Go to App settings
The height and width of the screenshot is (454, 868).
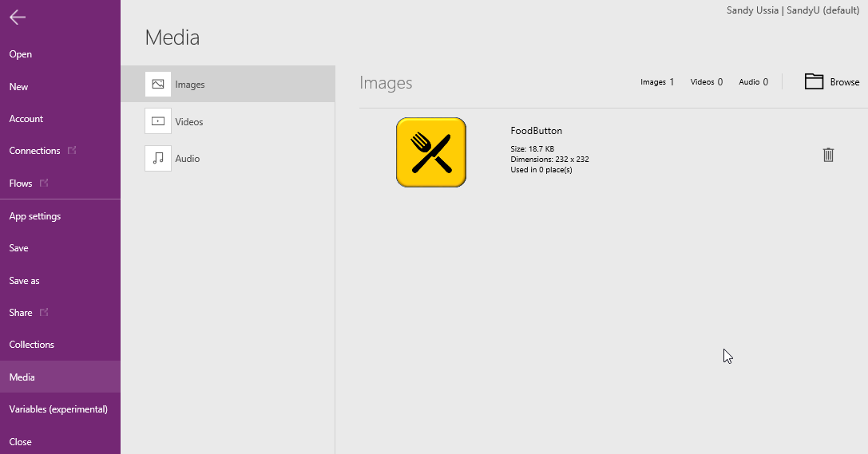point(35,216)
